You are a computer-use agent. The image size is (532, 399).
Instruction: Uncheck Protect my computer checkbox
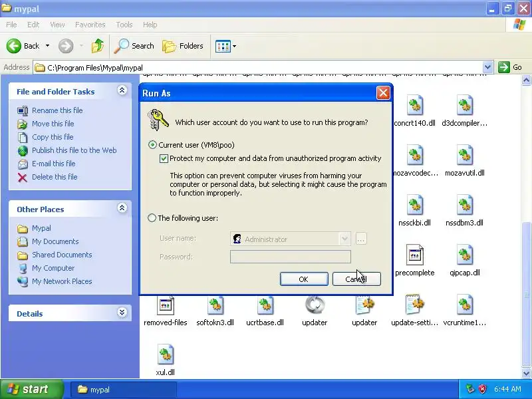click(x=164, y=158)
